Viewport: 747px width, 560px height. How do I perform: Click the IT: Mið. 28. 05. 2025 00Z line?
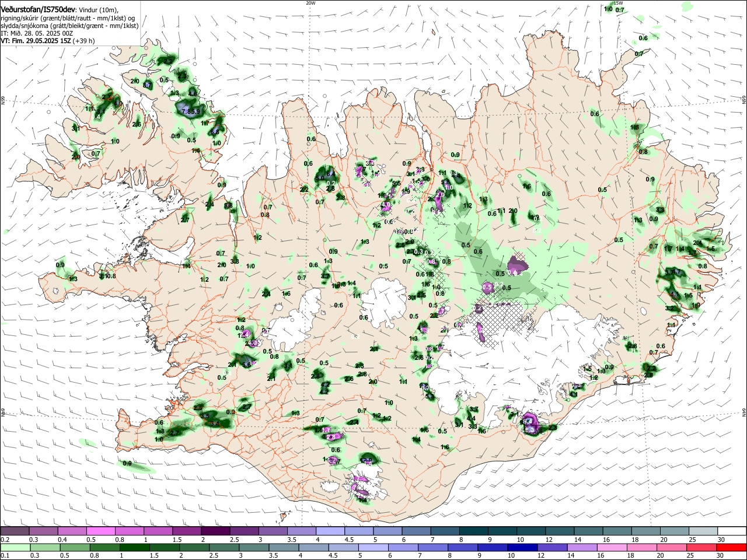coord(37,33)
